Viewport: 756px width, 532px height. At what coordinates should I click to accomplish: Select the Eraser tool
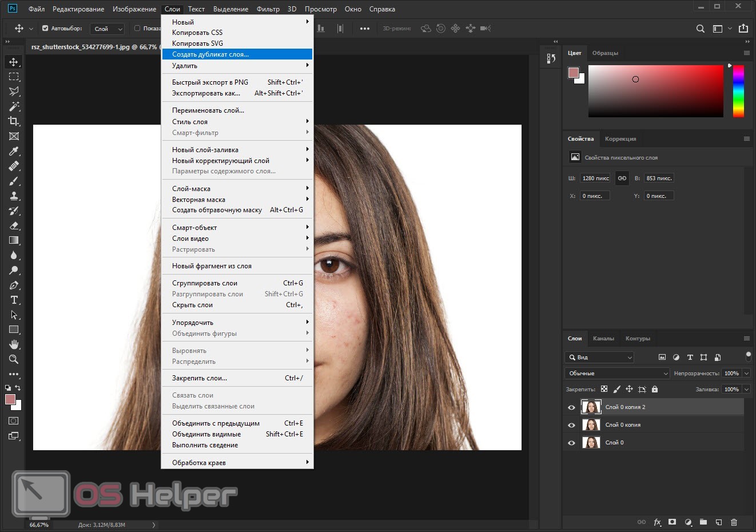pyautogui.click(x=14, y=225)
